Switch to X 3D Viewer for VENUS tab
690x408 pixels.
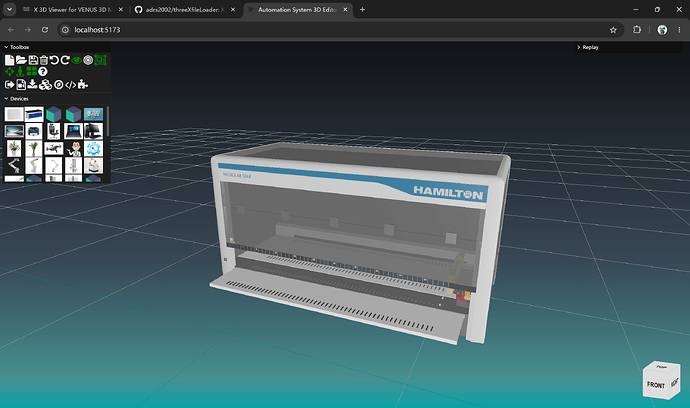coord(73,10)
